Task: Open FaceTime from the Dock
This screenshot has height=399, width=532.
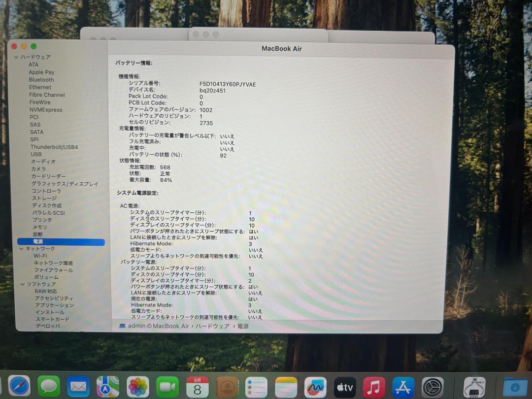Action: 167,387
